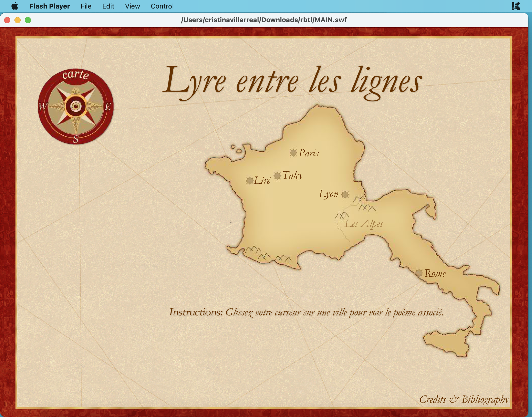Select the Paris city label
Image resolution: width=532 pixels, height=417 pixels.
(309, 153)
